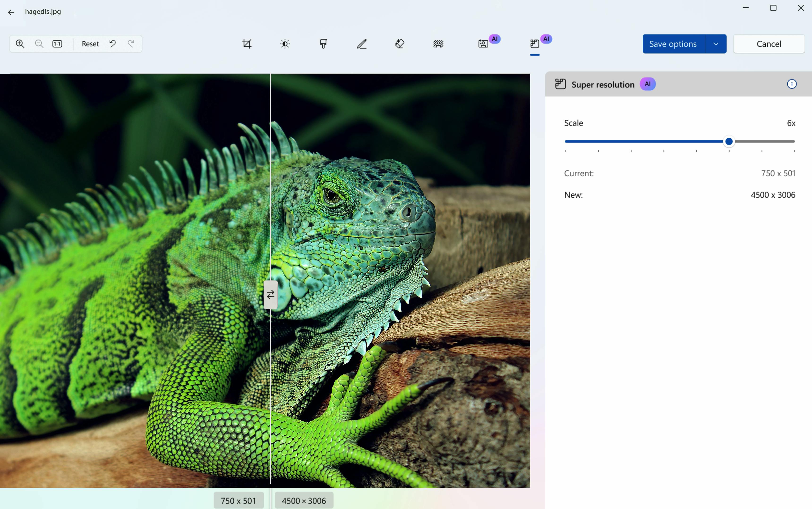
Task: Set zoom to actual size 1:1
Action: [x=57, y=44]
